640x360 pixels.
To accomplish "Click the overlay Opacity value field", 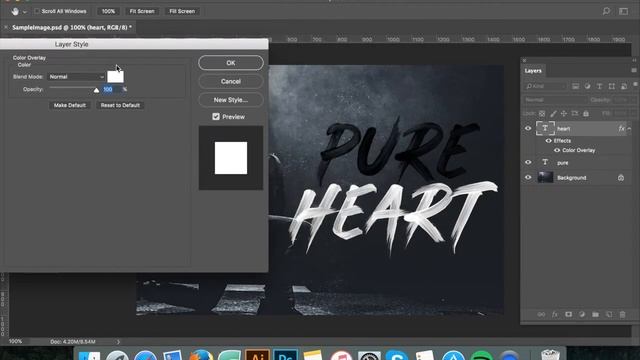I will tap(111, 89).
